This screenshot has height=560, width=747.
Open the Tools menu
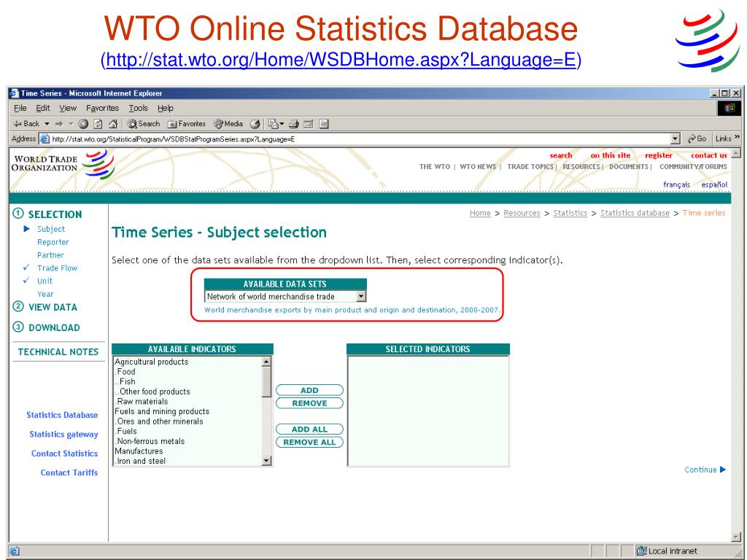(x=138, y=108)
